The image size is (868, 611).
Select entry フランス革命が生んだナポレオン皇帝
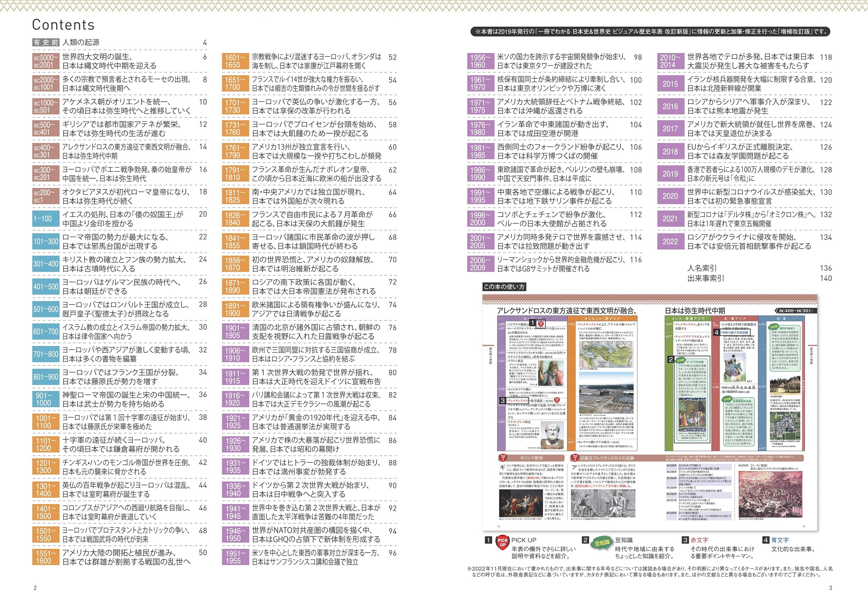tap(317, 174)
